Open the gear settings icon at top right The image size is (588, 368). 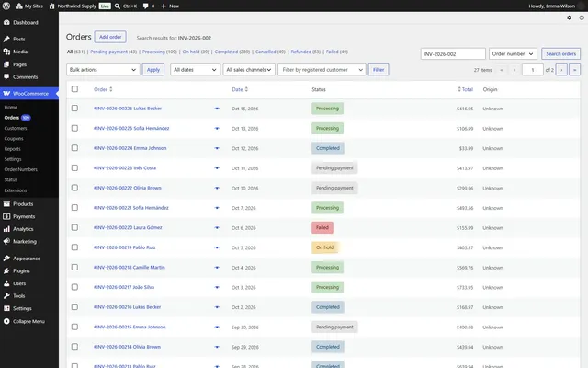tap(569, 17)
